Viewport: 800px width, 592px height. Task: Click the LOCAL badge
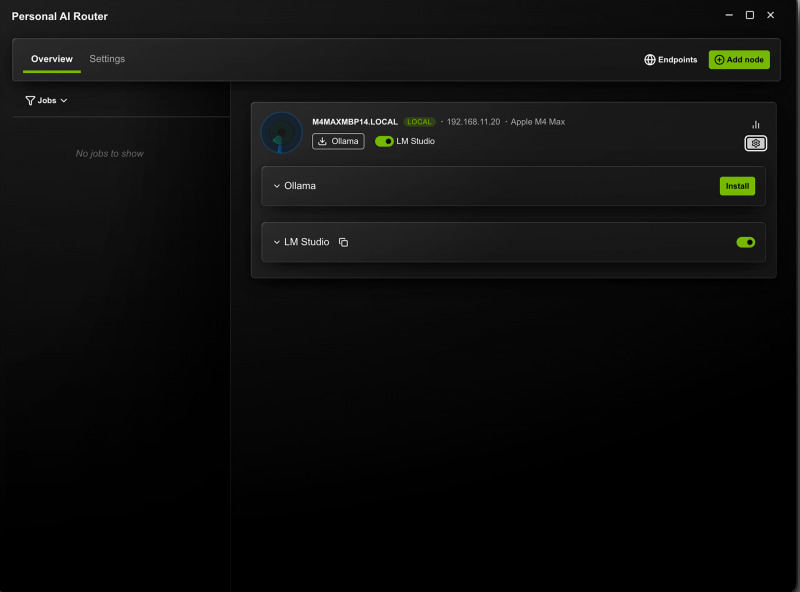tap(419, 122)
